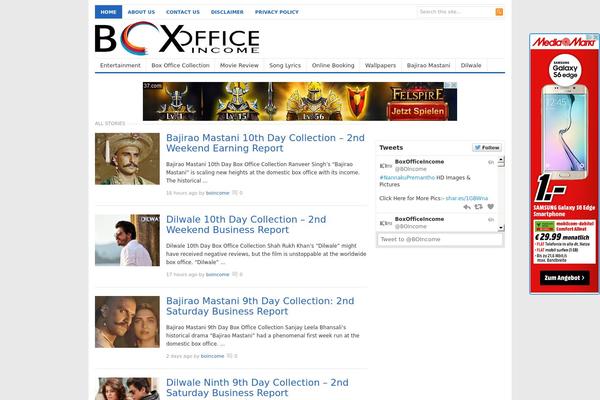Click the first tweet's timestamp
Image resolution: width=600 pixels, height=400 pixels.
[491, 162]
